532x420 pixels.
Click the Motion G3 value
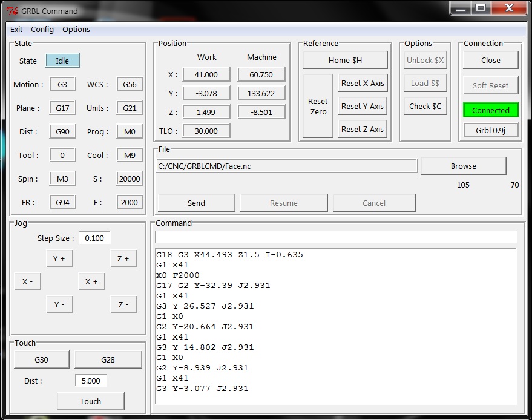pyautogui.click(x=62, y=85)
